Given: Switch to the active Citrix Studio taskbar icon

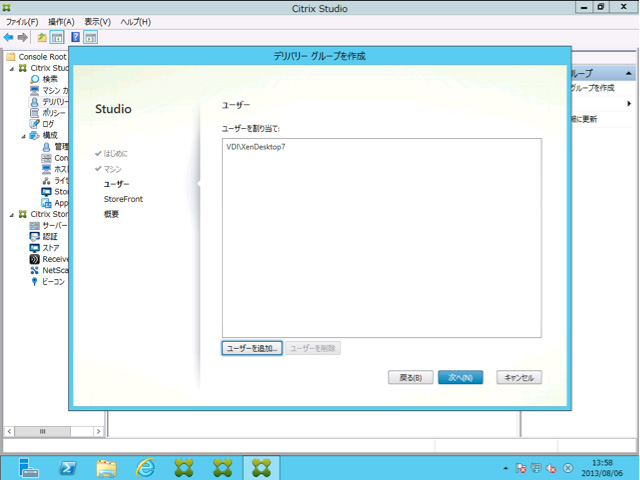Looking at the screenshot, I should (x=261, y=468).
